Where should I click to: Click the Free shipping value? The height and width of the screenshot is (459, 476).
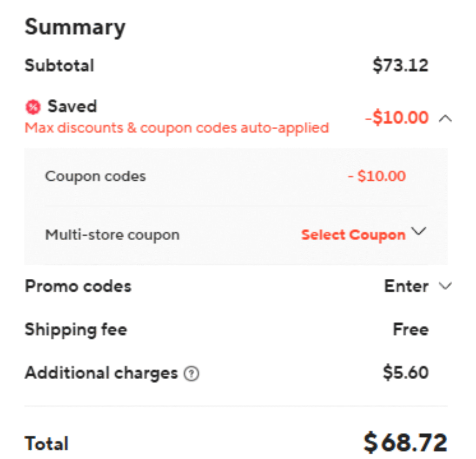(411, 329)
